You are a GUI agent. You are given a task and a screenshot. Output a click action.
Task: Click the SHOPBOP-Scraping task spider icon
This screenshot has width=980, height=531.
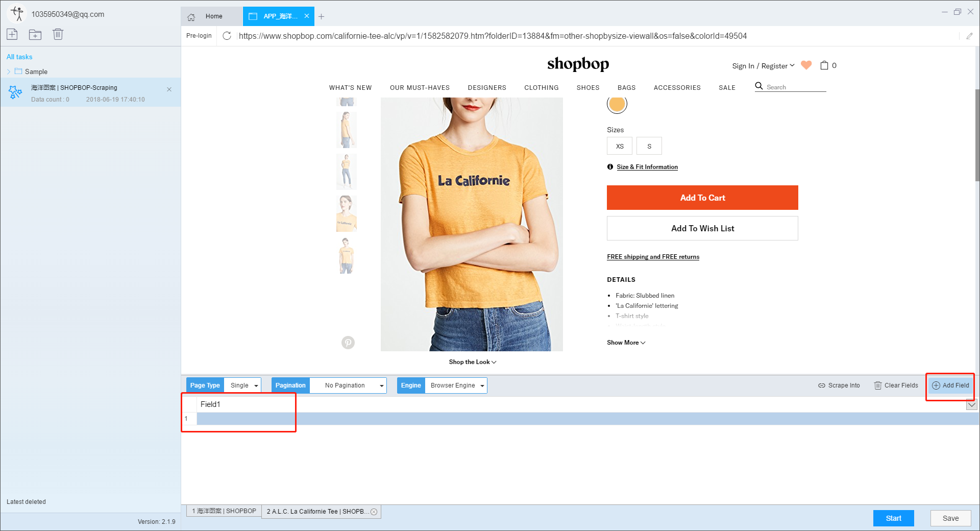click(15, 92)
